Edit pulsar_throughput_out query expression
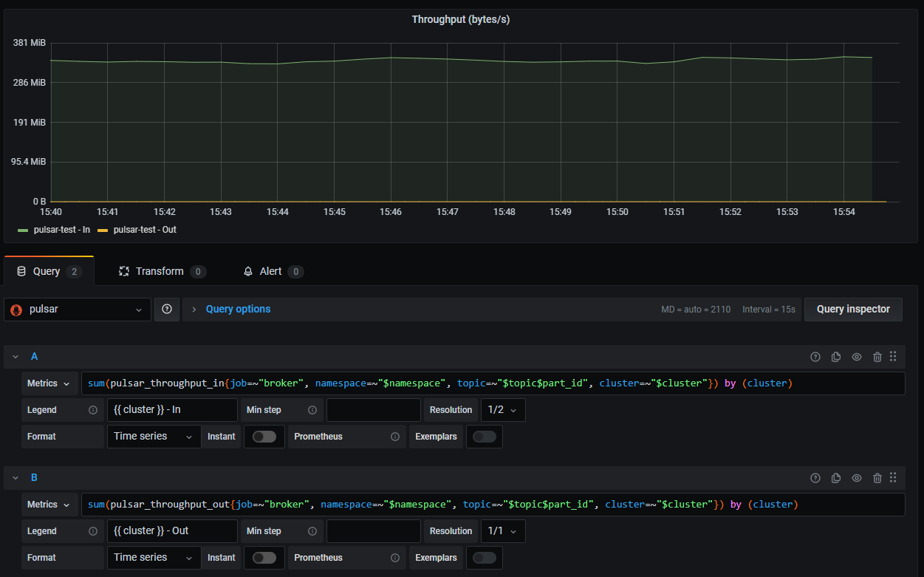Screen dimensions: 924x577 [x=493, y=505]
